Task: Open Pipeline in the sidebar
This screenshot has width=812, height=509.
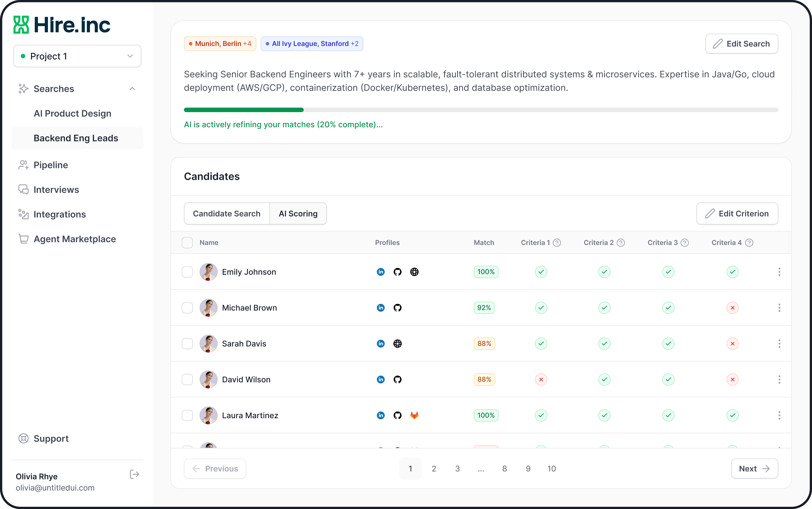Action: 51,165
